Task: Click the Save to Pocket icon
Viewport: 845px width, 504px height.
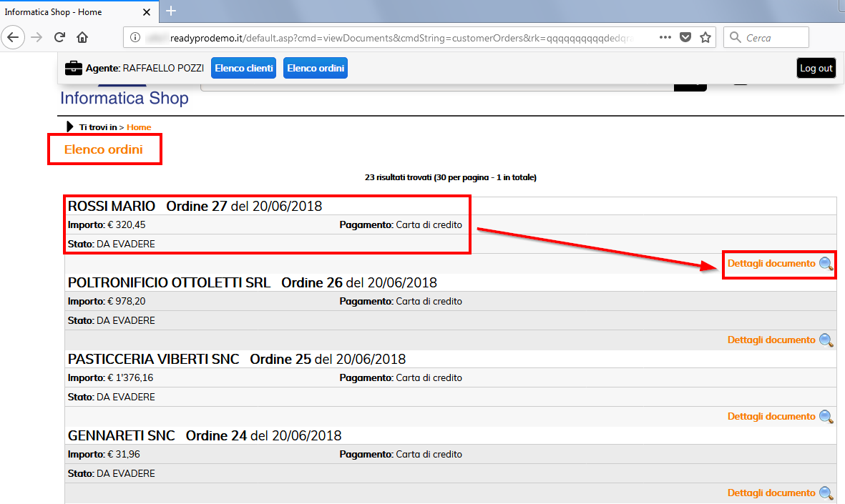Action: point(685,37)
